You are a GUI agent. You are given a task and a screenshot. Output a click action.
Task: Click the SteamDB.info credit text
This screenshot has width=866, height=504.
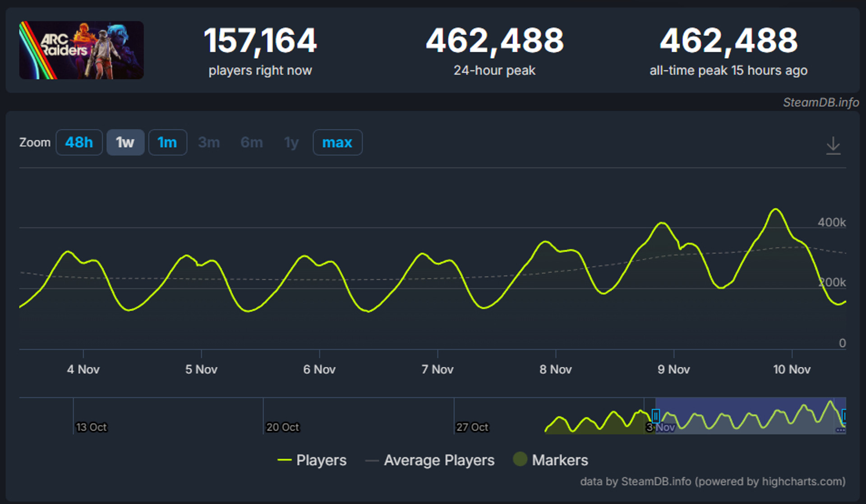click(820, 103)
